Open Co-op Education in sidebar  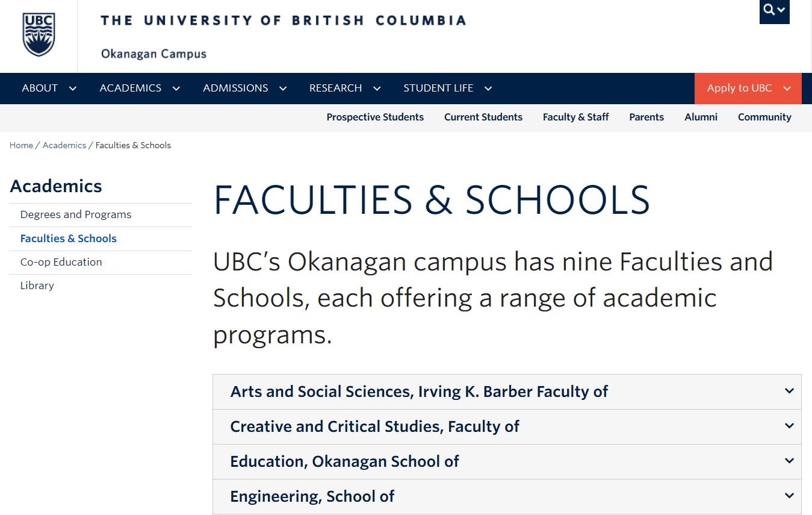pyautogui.click(x=61, y=262)
